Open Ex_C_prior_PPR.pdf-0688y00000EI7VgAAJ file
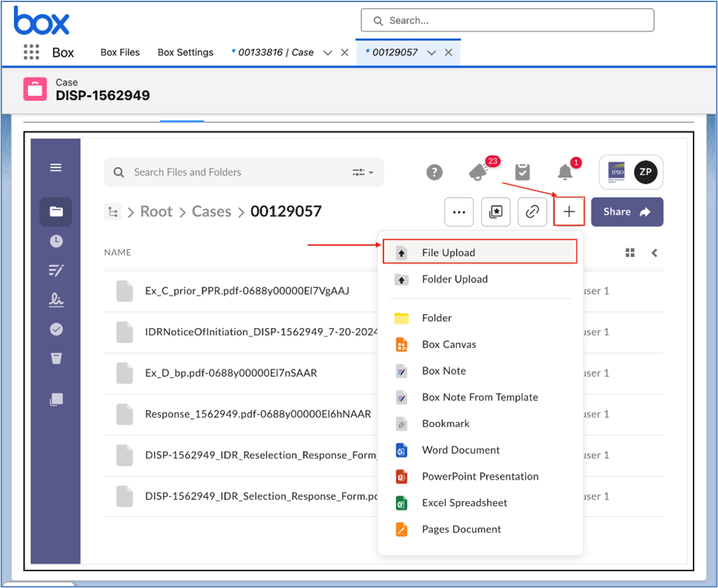The width and height of the screenshot is (718, 588). point(247,291)
